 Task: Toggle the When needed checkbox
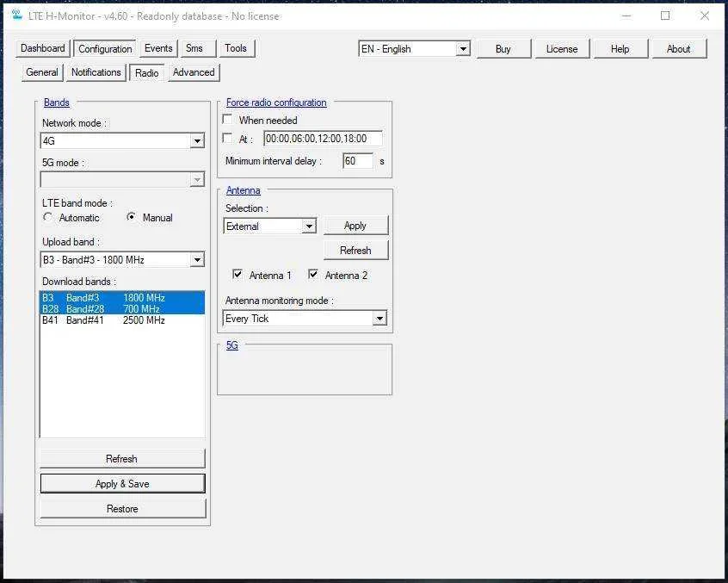[227, 120]
